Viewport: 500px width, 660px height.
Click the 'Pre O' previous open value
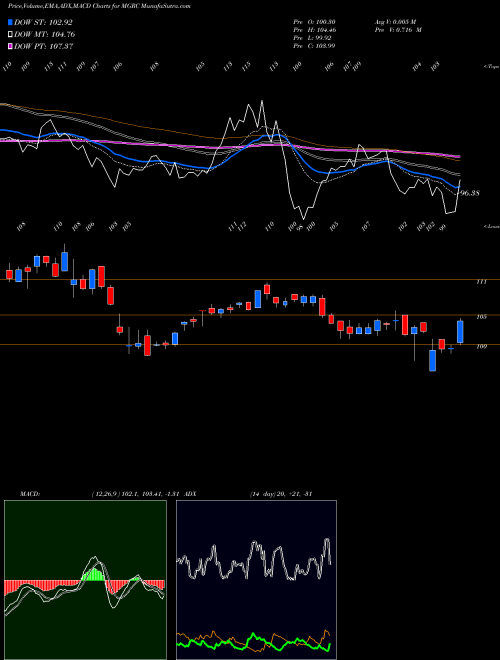coord(314,22)
